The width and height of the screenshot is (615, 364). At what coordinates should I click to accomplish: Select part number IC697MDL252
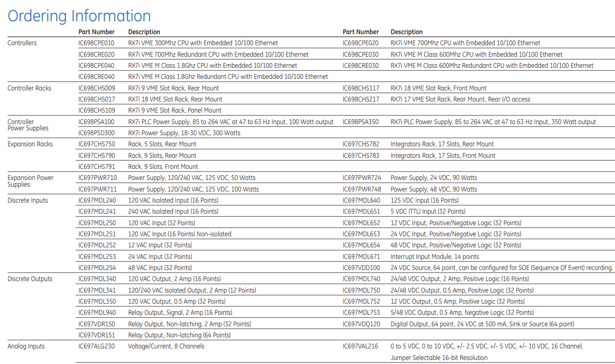tap(97, 245)
